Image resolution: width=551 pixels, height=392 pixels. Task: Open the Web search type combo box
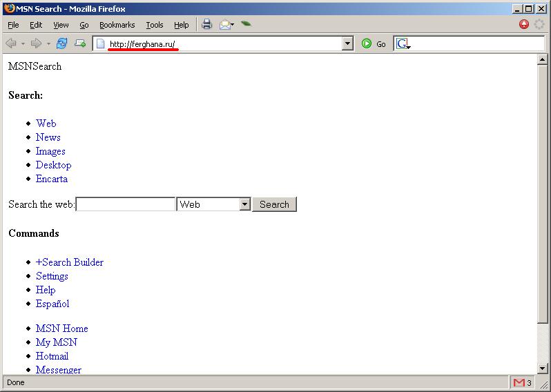pyautogui.click(x=213, y=204)
